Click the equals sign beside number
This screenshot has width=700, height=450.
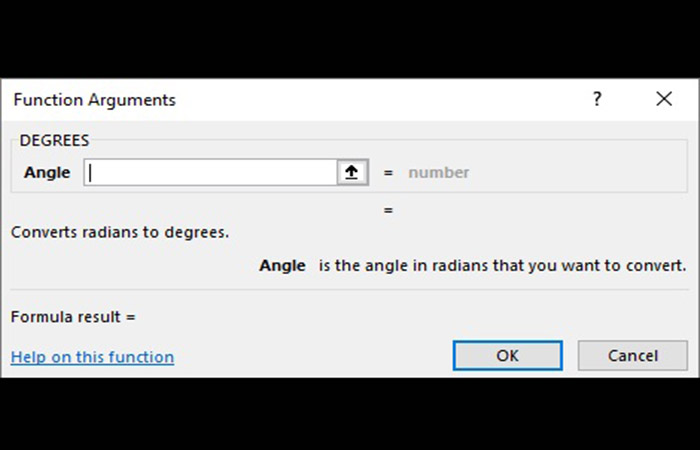pyautogui.click(x=388, y=172)
